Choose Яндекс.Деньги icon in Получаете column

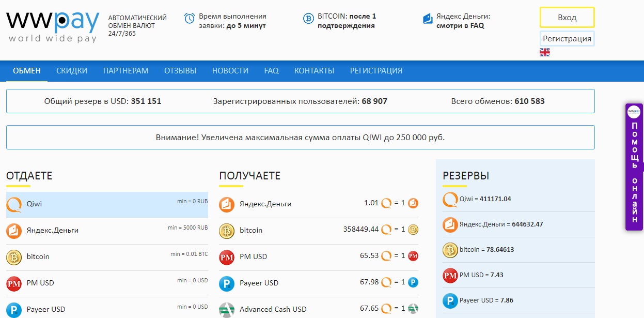[227, 204]
